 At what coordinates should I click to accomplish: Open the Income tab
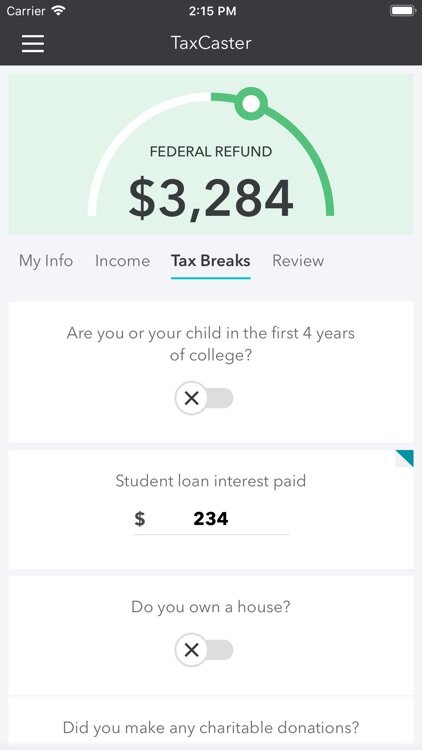coord(122,261)
